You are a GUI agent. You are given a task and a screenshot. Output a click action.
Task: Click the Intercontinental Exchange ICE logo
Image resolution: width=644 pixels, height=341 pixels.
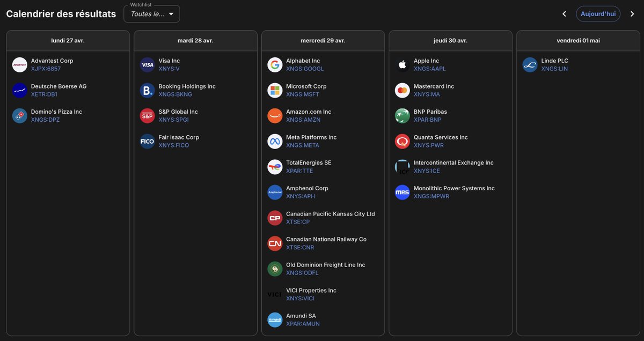coord(402,167)
